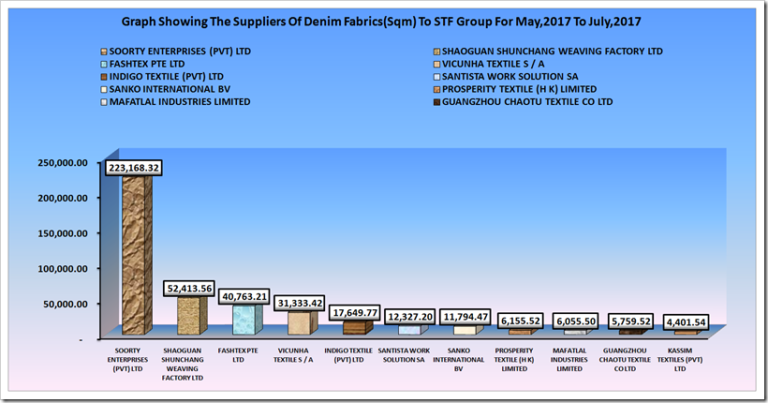Click the chart title text
This screenshot has height=403, width=768.
tap(383, 19)
